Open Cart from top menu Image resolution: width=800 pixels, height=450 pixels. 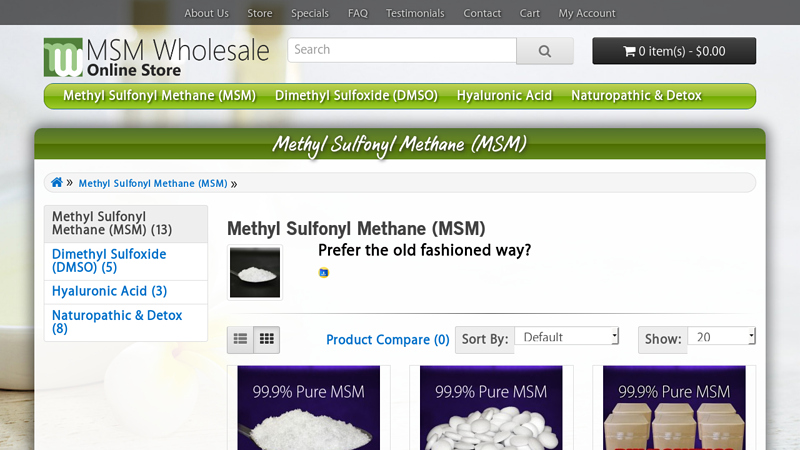tap(530, 13)
